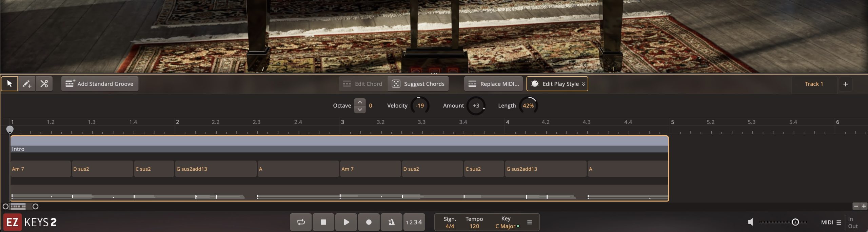Open the MIDI settings menu
Screen dimensions: 868x232
[x=831, y=223]
